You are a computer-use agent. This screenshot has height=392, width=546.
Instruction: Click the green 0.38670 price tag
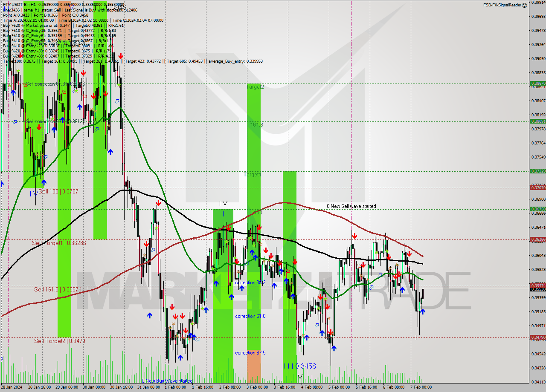pyautogui.click(x=537, y=84)
